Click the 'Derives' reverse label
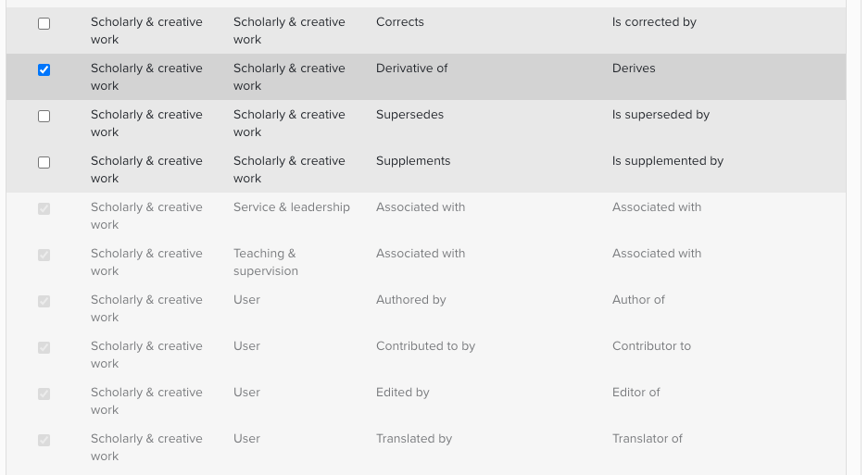868x475 pixels. coord(634,69)
